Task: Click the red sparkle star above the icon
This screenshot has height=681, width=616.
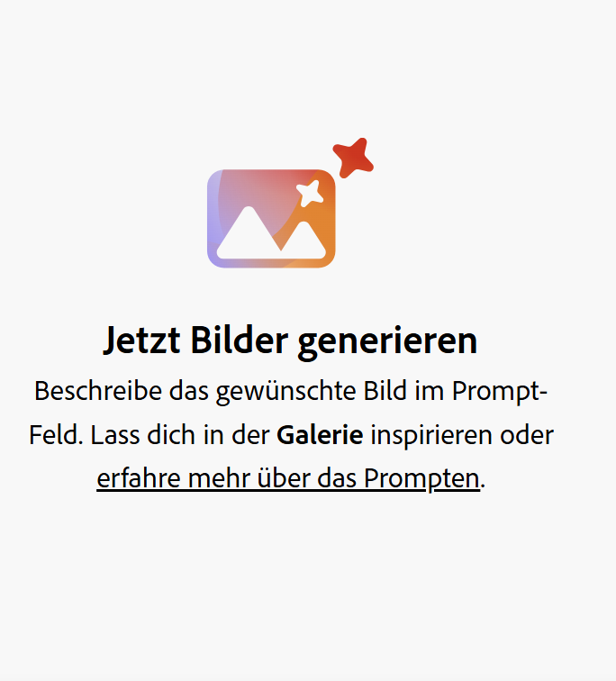Action: pyautogui.click(x=353, y=158)
